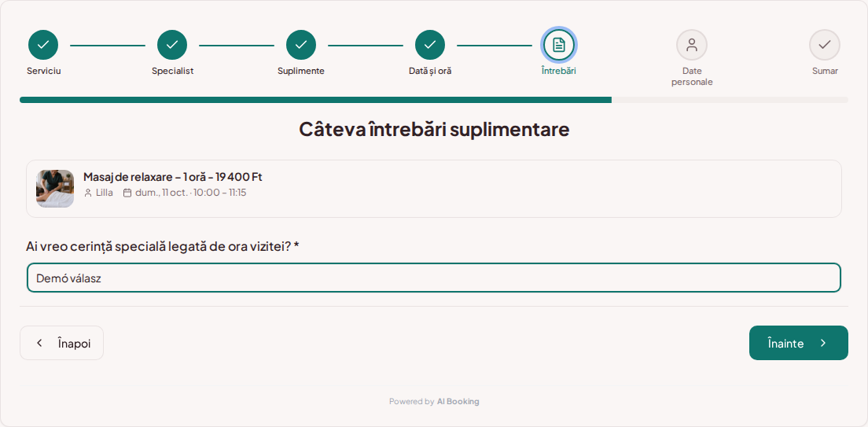
Task: Click the Serviciu step checkmark circle
Action: (x=43, y=45)
